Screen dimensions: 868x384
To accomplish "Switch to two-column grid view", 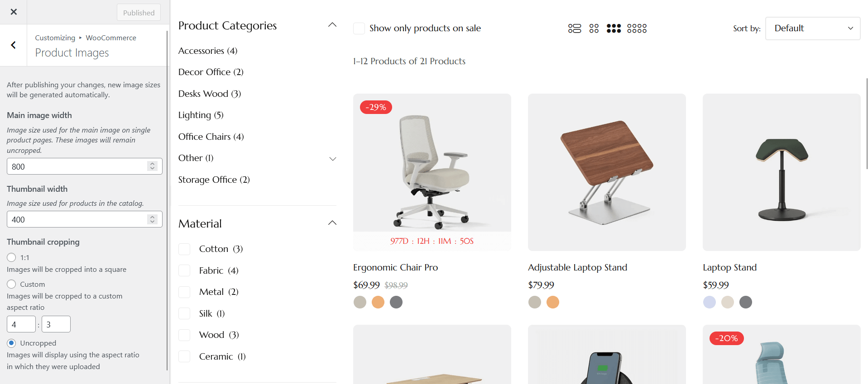I will pos(594,28).
